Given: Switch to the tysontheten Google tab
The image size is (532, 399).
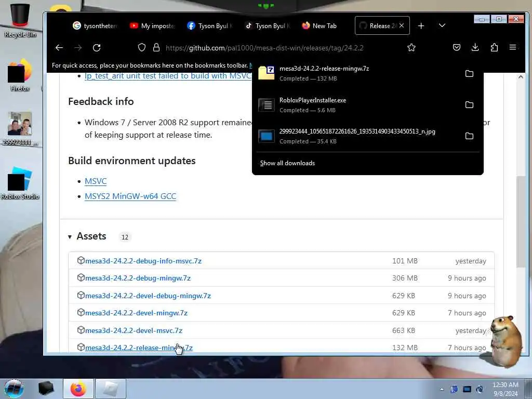Looking at the screenshot, I should pos(95,26).
